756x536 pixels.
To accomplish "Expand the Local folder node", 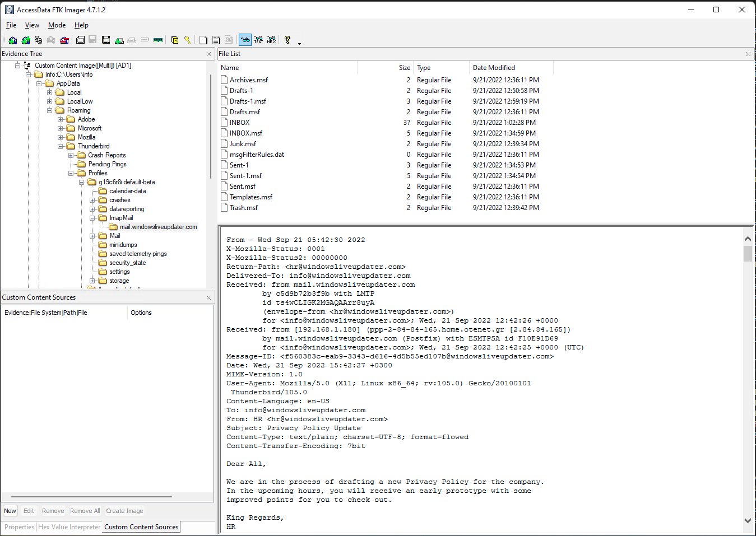I will pyautogui.click(x=49, y=92).
